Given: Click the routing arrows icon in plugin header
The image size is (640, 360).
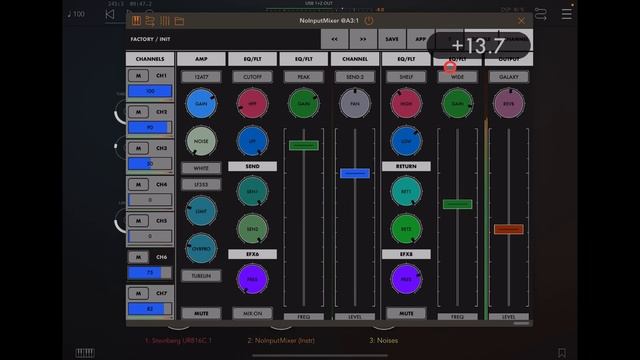Looking at the screenshot, I should pyautogui.click(x=150, y=21).
